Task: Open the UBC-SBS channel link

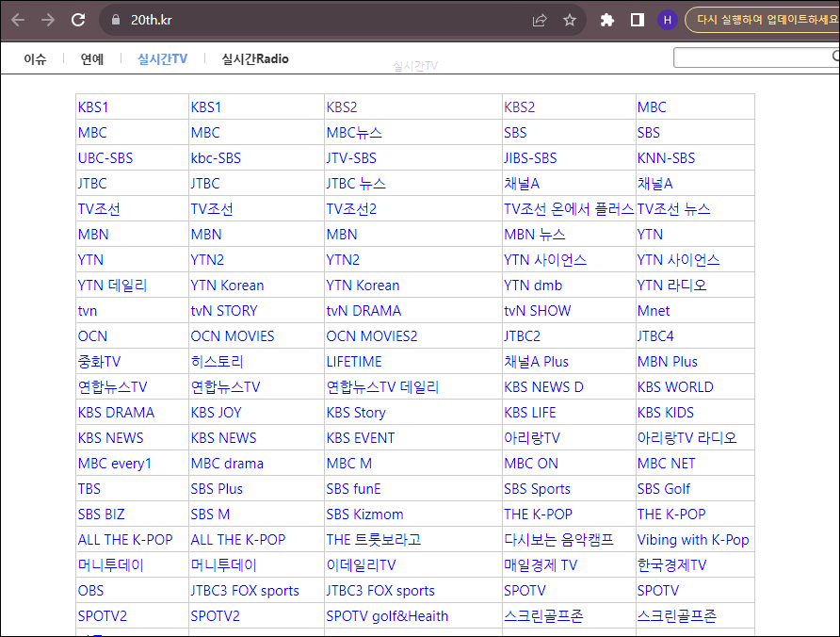Action: [105, 158]
